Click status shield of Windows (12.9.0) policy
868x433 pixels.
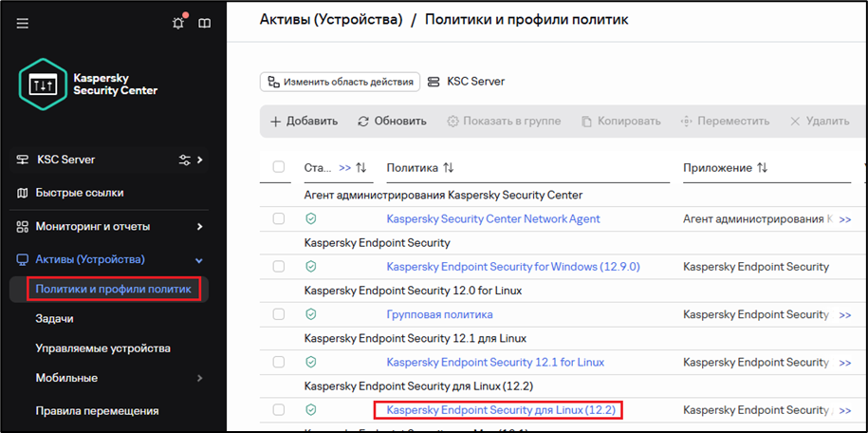coord(311,267)
